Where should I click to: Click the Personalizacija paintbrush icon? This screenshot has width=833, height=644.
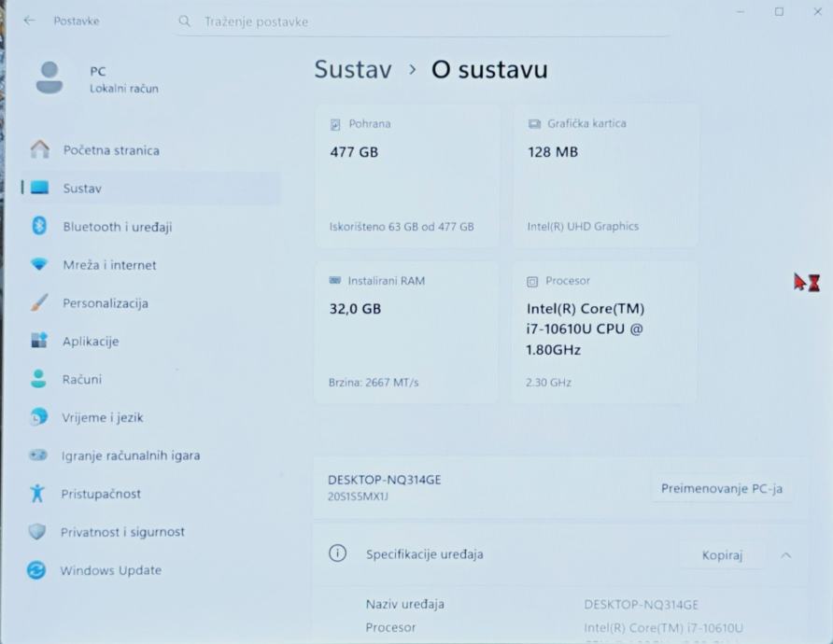coord(39,302)
